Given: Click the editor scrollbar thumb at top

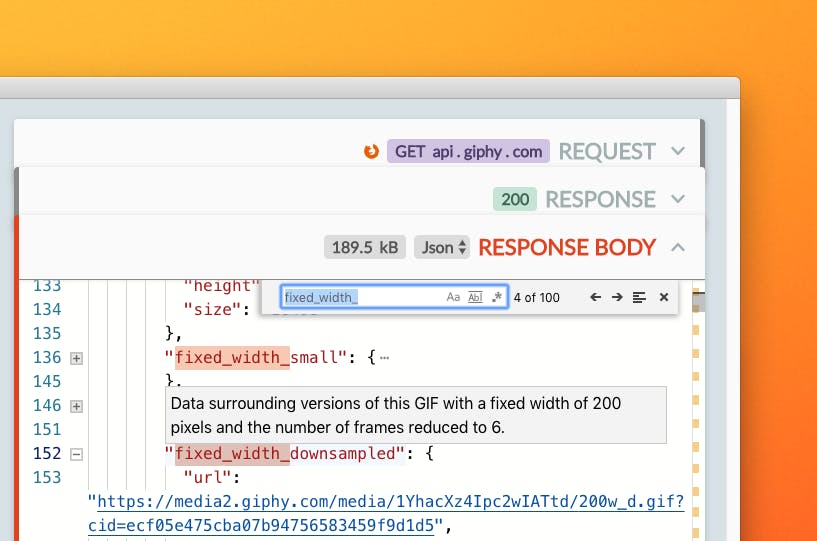Looking at the screenshot, I should coord(698,302).
